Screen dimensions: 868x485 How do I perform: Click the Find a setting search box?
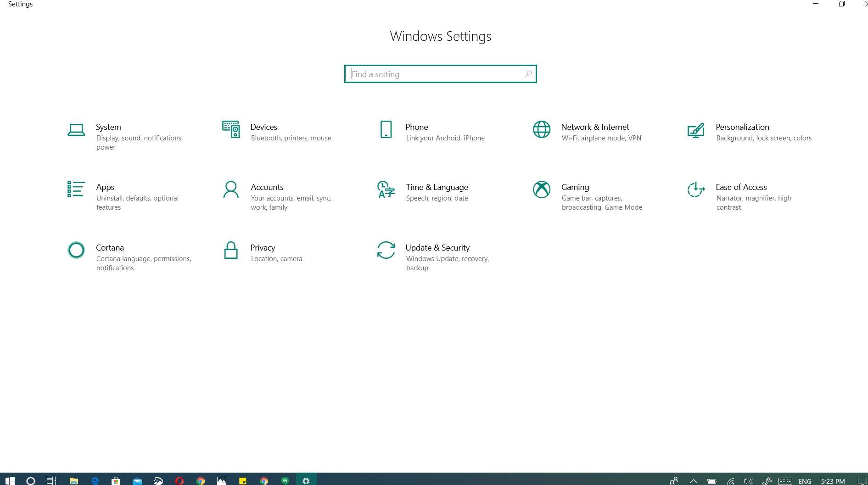[x=440, y=74]
